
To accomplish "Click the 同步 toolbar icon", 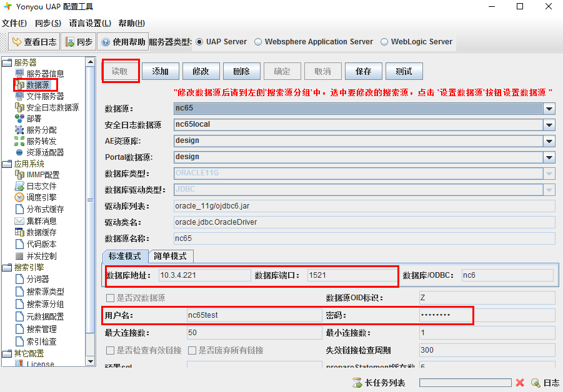I will (69, 42).
